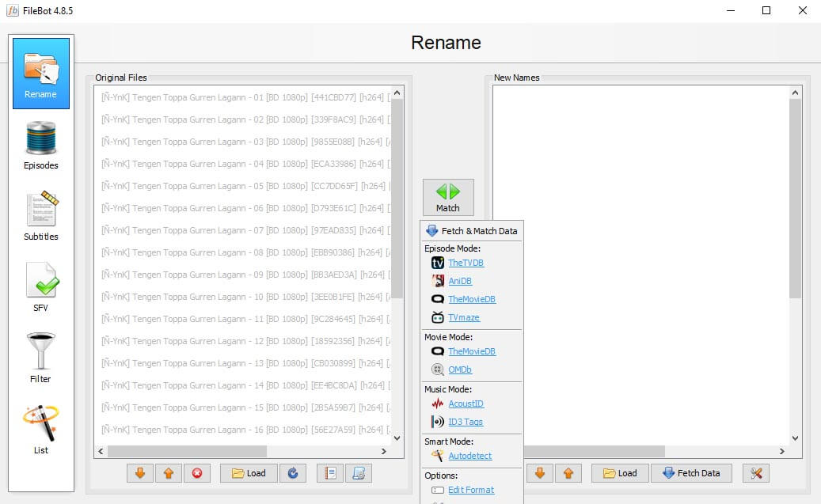Screen dimensions: 821x504
Task: Choose AcoustID in Music Mode
Action: (x=466, y=404)
